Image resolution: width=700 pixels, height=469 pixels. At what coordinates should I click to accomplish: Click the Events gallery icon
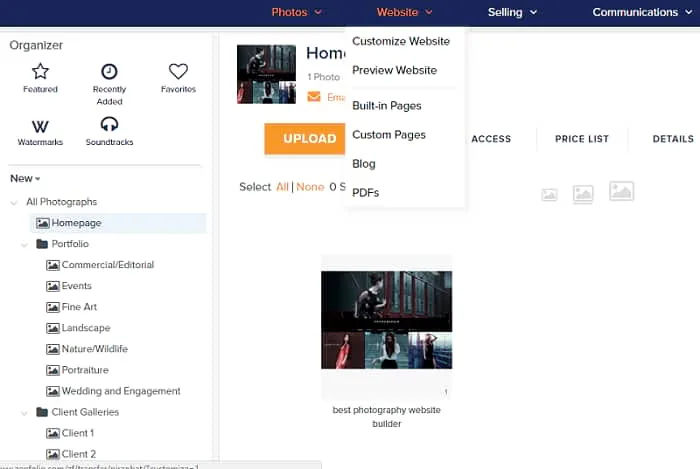[53, 286]
